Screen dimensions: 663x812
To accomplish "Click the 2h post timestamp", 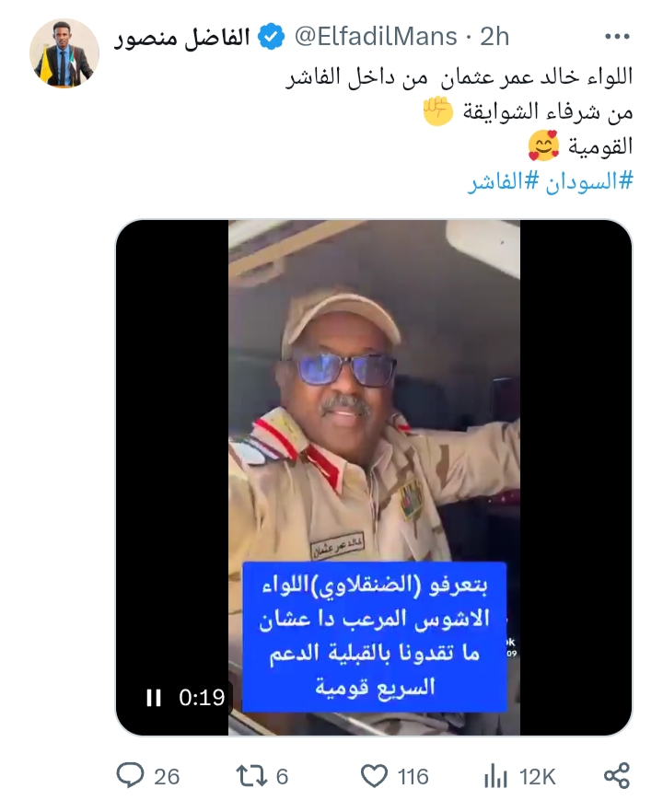I will click(494, 37).
